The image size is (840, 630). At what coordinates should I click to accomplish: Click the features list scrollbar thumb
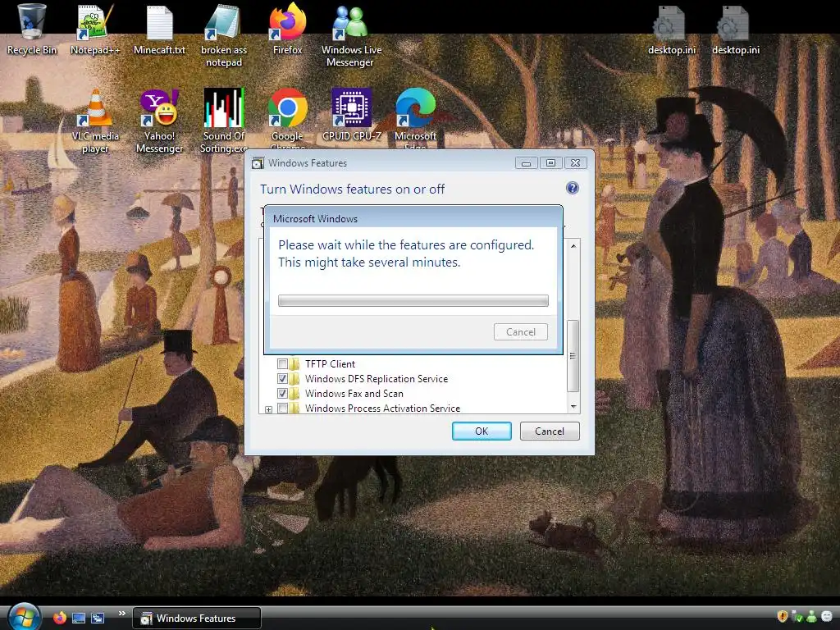(573, 356)
